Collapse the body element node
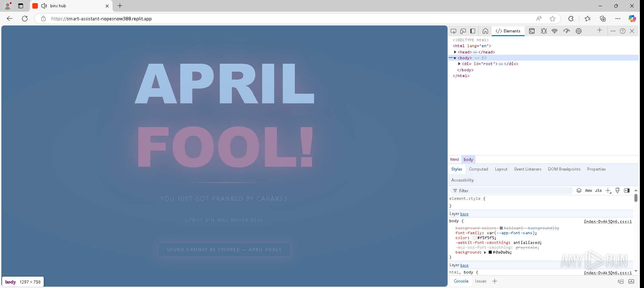 coord(455,58)
